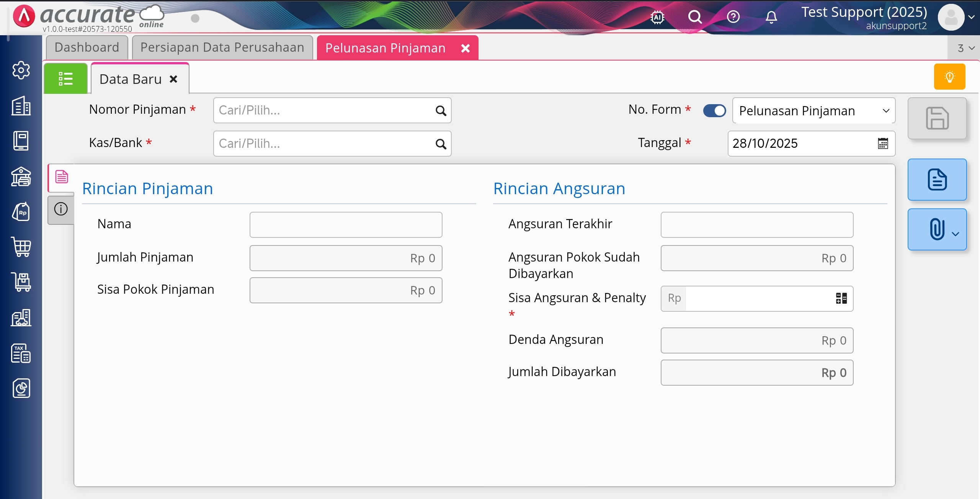This screenshot has width=980, height=499.
Task: Switch to the Dashboard tab
Action: coord(87,47)
